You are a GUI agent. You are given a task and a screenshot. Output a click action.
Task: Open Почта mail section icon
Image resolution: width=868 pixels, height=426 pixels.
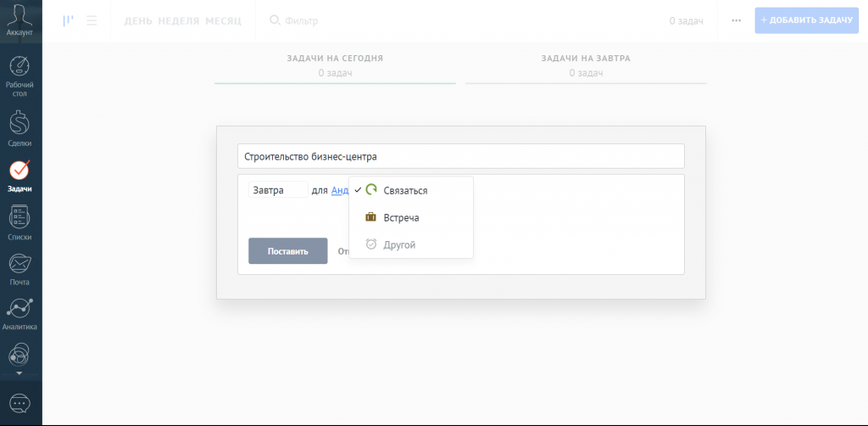[20, 264]
